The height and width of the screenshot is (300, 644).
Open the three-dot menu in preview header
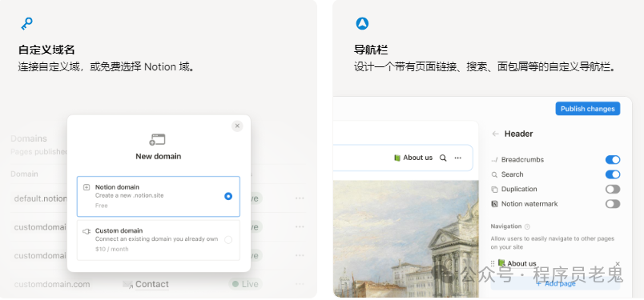(458, 158)
